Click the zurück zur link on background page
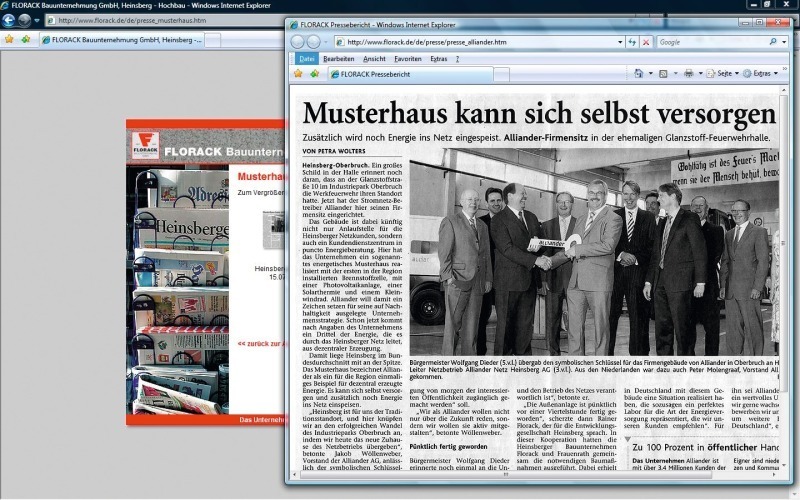The height and width of the screenshot is (500, 800). tap(261, 343)
